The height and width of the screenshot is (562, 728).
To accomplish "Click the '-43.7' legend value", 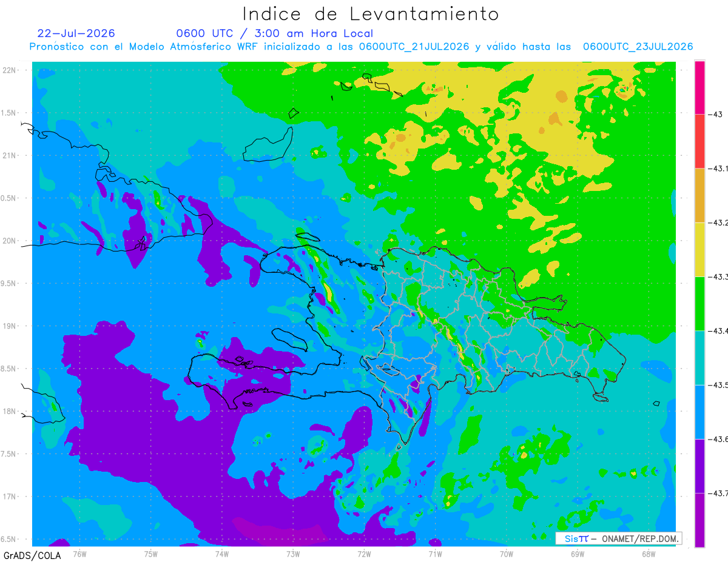I will tap(718, 493).
